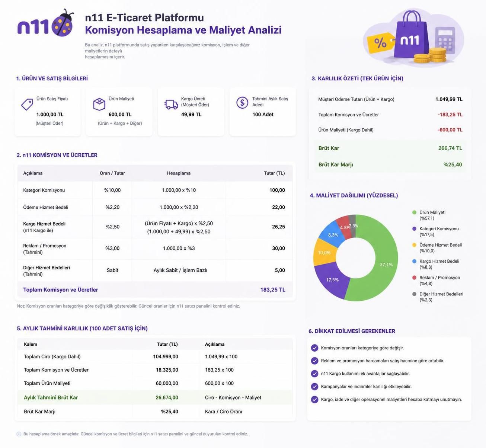This screenshot has width=486, height=448.
Task: Click the Komisyon Hesaplama ve Maliyet Analizi heading
Action: coord(183,30)
